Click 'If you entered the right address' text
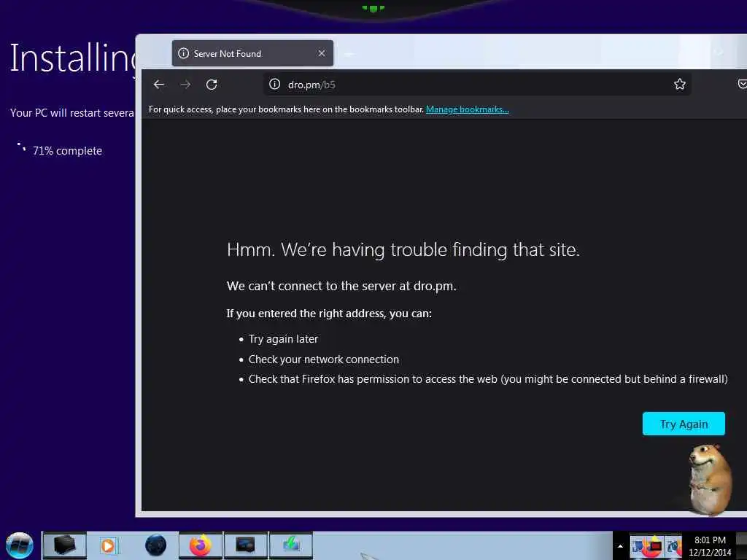 coord(329,314)
